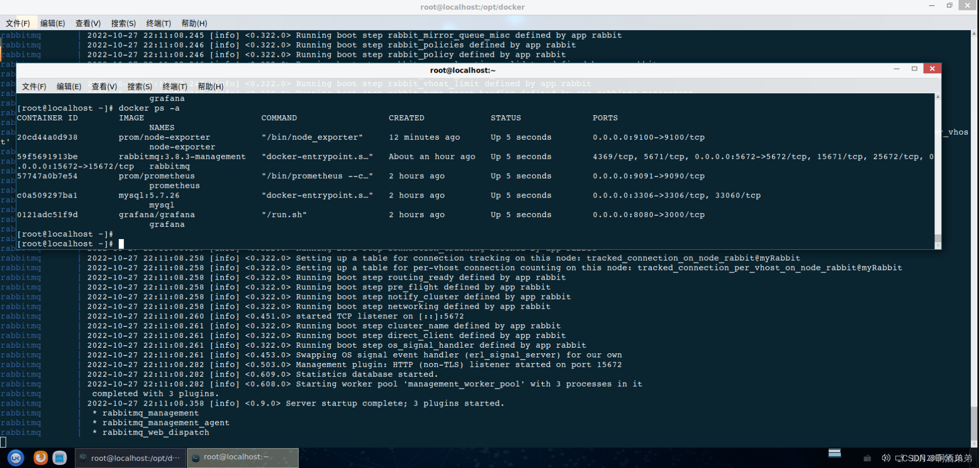Open 搜索(S) menu in front terminal
The height and width of the screenshot is (468, 980).
pos(139,87)
